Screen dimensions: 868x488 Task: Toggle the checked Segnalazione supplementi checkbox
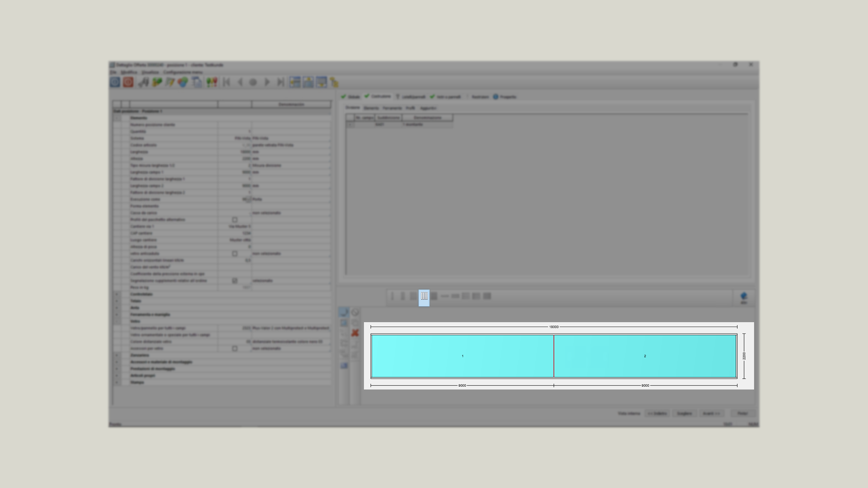click(235, 281)
